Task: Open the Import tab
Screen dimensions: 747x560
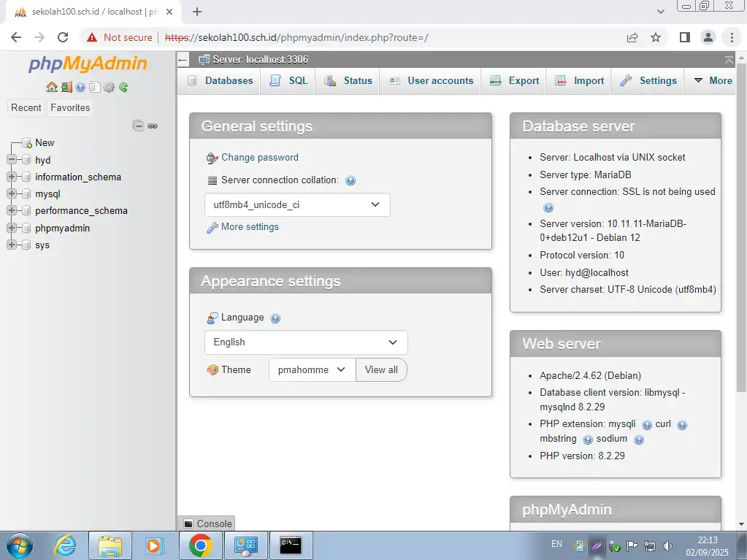Action: pyautogui.click(x=579, y=81)
